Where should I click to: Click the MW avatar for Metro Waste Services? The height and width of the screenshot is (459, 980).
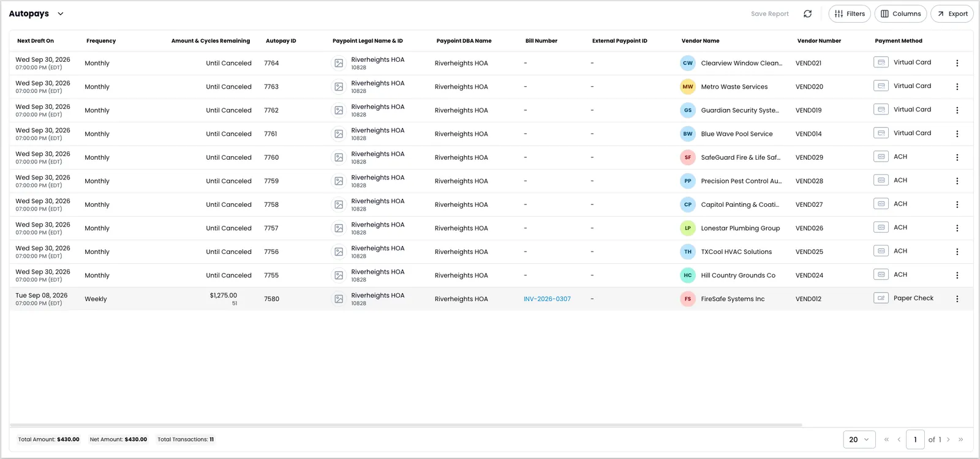(688, 87)
